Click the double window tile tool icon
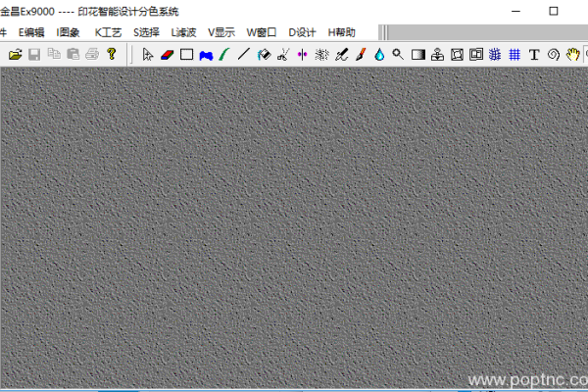The width and height of the screenshot is (588, 392). [x=476, y=55]
